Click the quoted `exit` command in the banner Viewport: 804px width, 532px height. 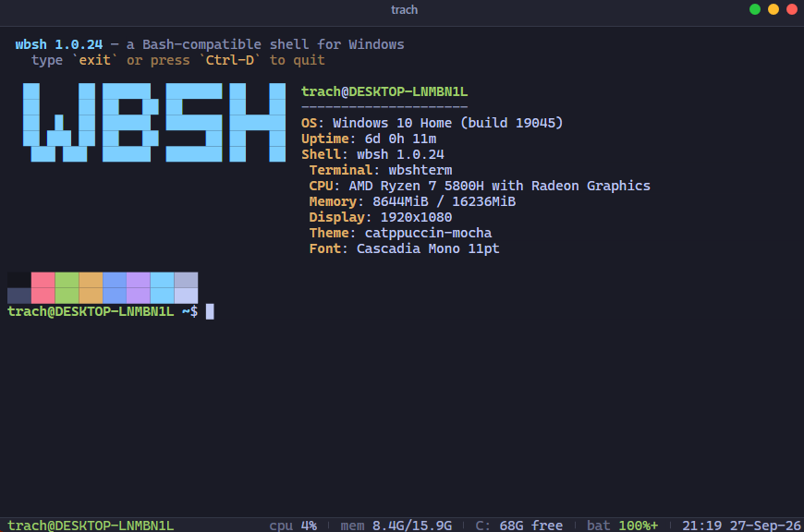pyautogui.click(x=94, y=60)
